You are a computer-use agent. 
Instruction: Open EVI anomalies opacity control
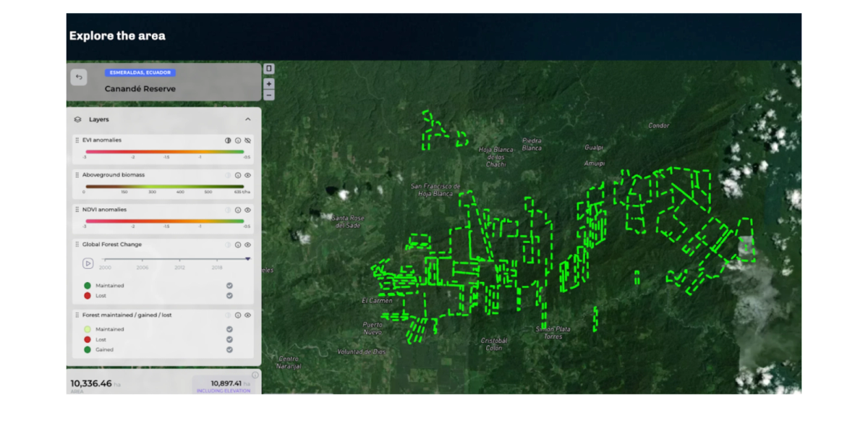click(228, 140)
